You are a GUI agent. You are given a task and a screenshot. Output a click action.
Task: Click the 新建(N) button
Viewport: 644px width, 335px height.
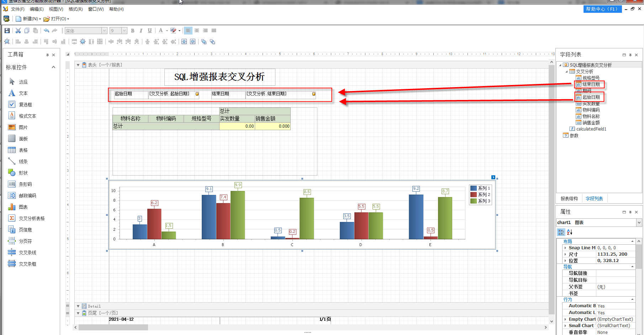coord(30,19)
